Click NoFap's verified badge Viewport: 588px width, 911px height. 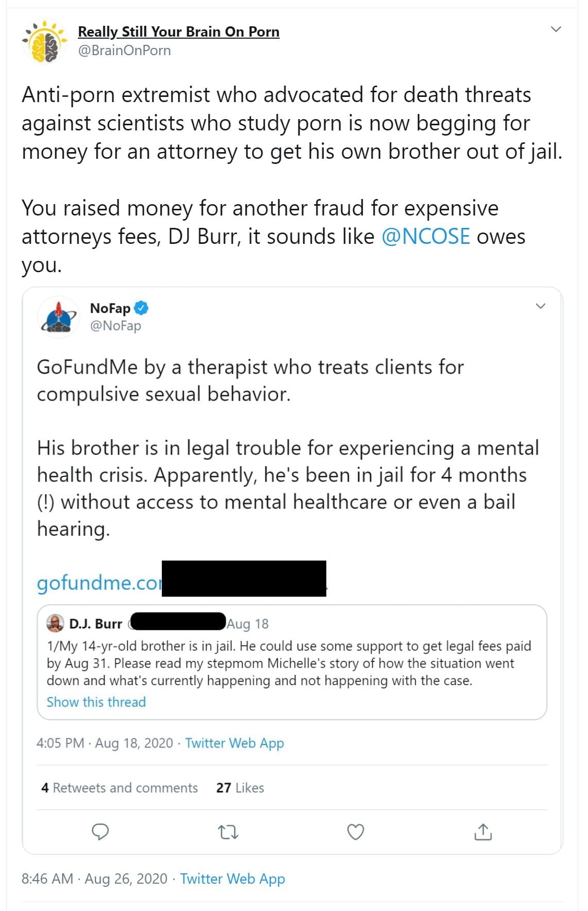[141, 308]
